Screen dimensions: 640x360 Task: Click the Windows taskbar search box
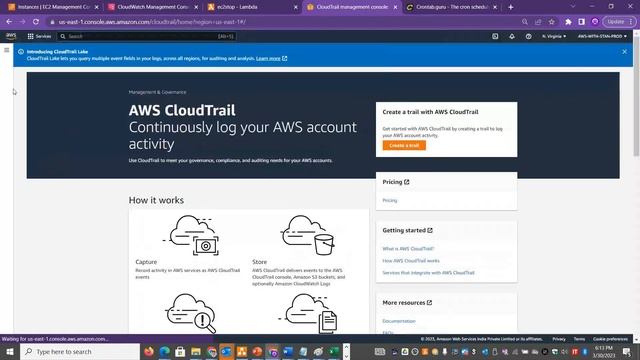click(80, 351)
